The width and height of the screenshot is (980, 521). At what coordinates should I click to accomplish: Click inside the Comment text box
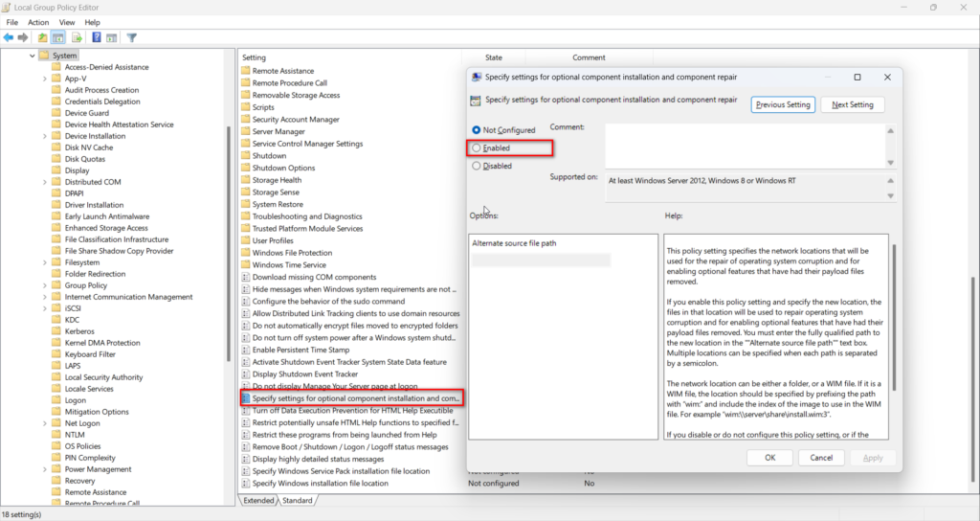point(745,147)
